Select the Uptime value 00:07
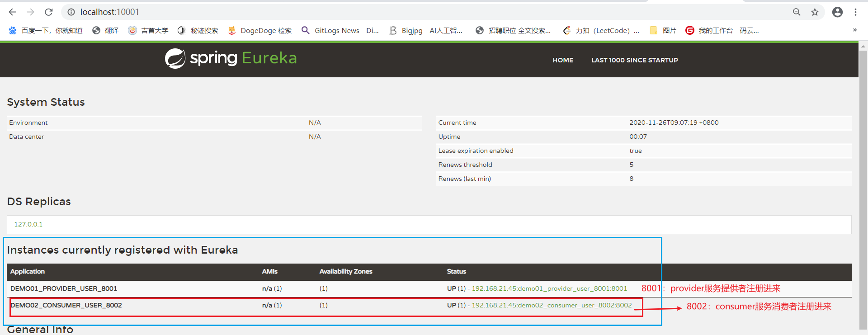Screen dimensions: 868x335 [638, 137]
